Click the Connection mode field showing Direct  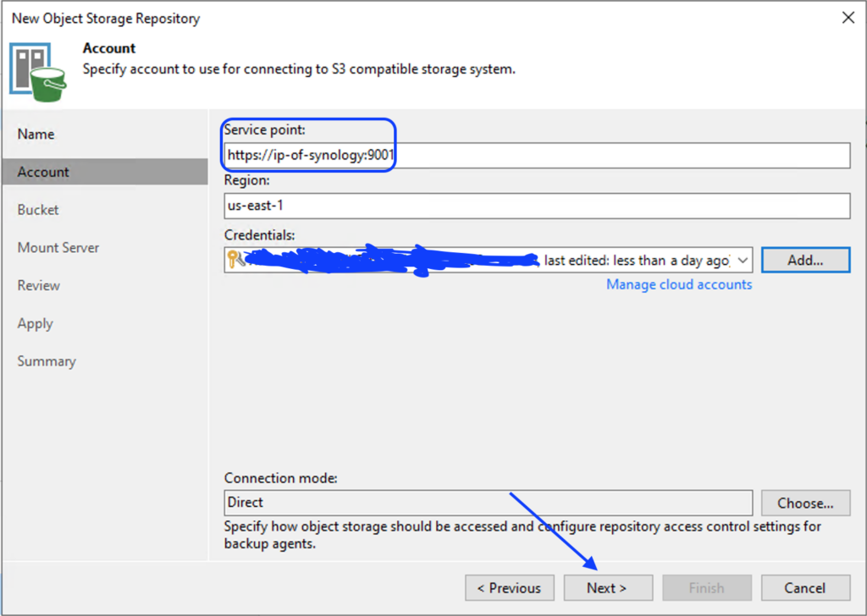coord(488,503)
